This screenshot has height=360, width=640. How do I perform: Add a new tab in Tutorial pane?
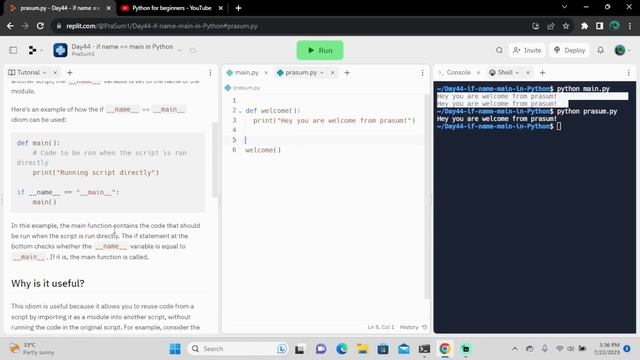coord(69,73)
